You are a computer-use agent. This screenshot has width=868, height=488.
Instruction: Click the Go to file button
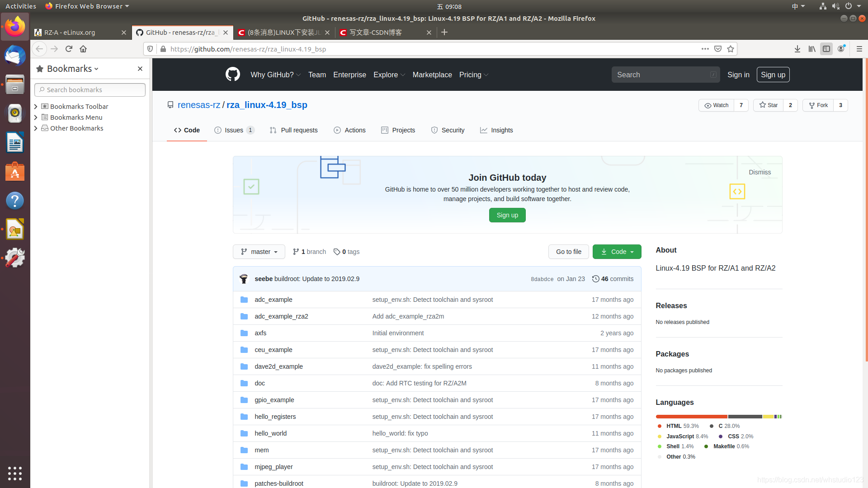tap(569, 252)
